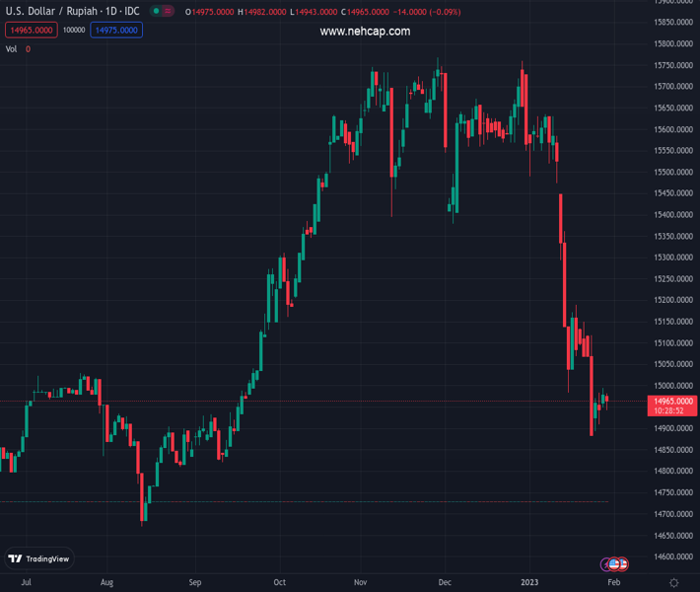The width and height of the screenshot is (700, 592).
Task: Open the TradingView logo badge
Action: point(39,558)
